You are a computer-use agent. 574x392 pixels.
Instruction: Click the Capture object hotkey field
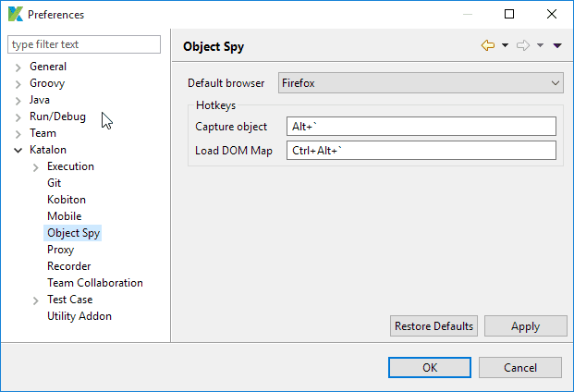tap(421, 127)
